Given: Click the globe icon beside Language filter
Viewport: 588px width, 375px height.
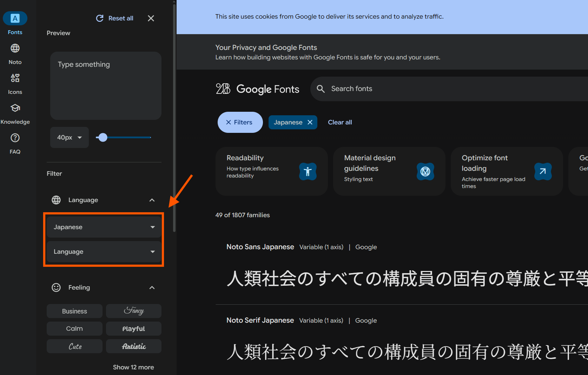Looking at the screenshot, I should [56, 200].
